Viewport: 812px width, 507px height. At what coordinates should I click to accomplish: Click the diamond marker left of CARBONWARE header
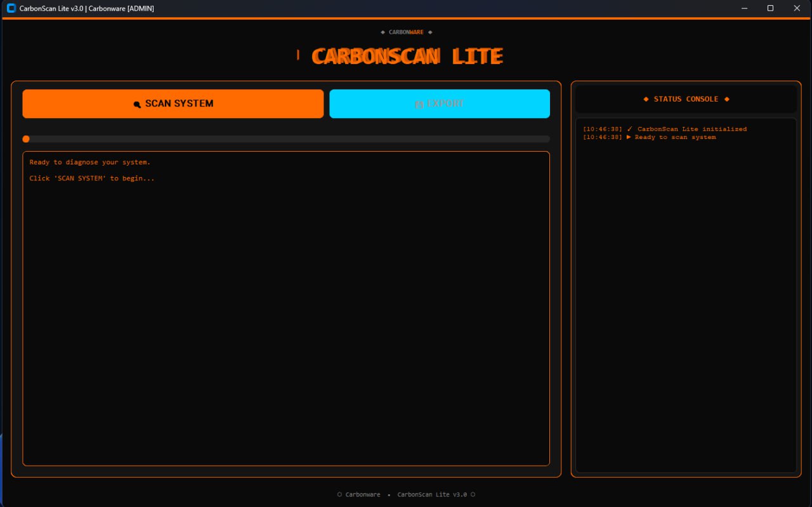[x=383, y=32]
